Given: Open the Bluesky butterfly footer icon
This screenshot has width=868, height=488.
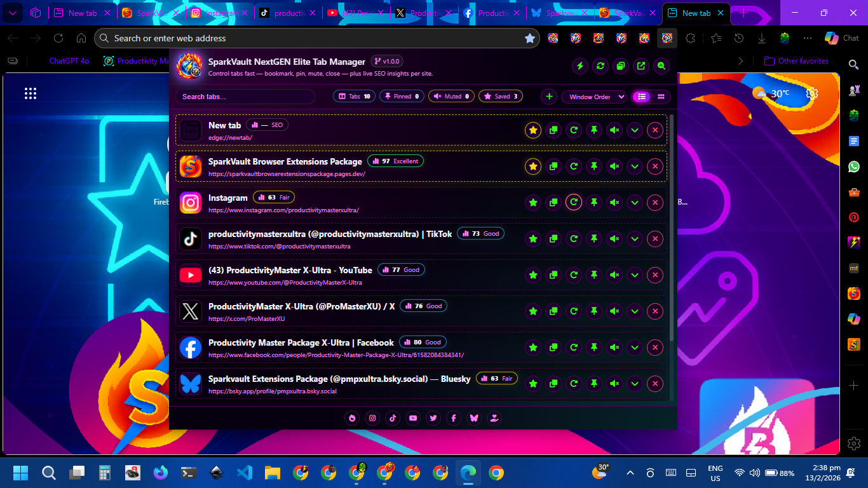Looking at the screenshot, I should [x=473, y=417].
